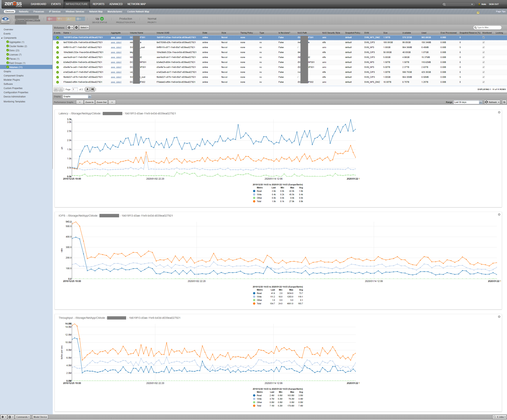Viewport: 507px width, 420px height.
Task: Open the gear menu in the Volumes toolbar
Action: 70,27
